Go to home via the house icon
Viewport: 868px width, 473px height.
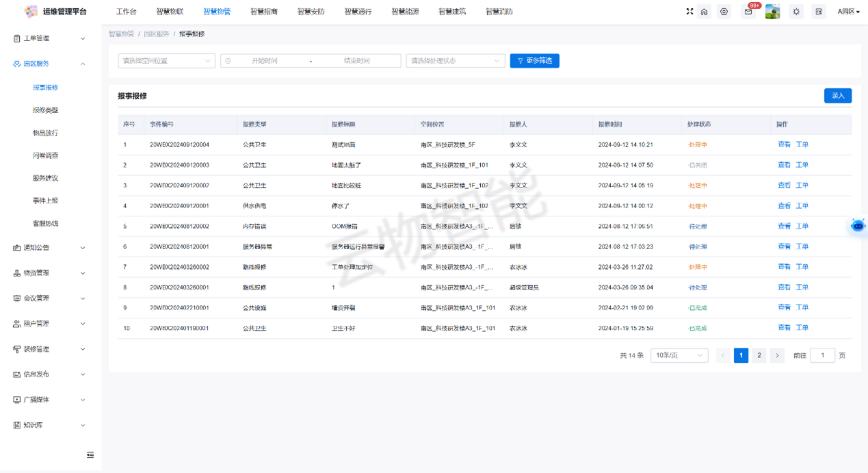(704, 12)
